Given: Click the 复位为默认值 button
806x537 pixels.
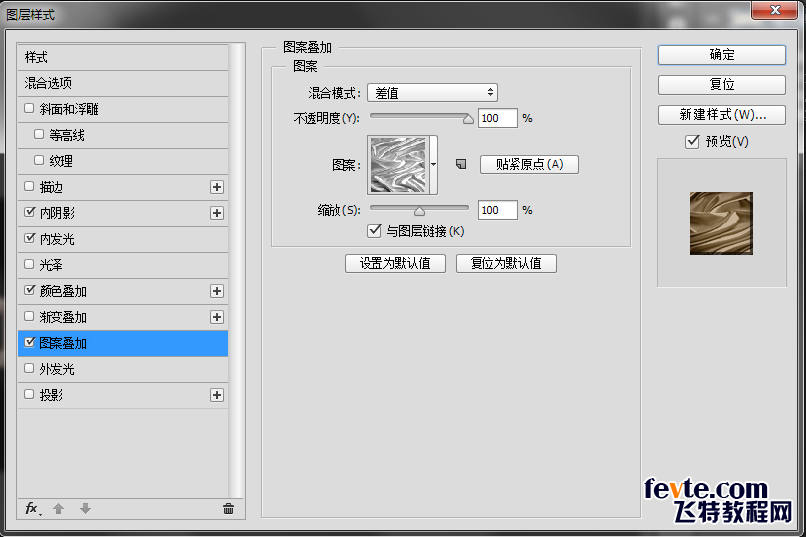Looking at the screenshot, I should click(x=506, y=264).
